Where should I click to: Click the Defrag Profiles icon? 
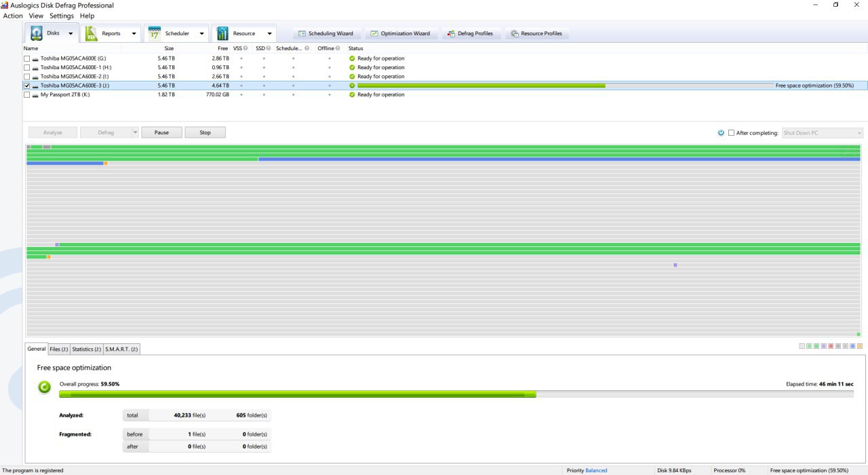(x=452, y=33)
